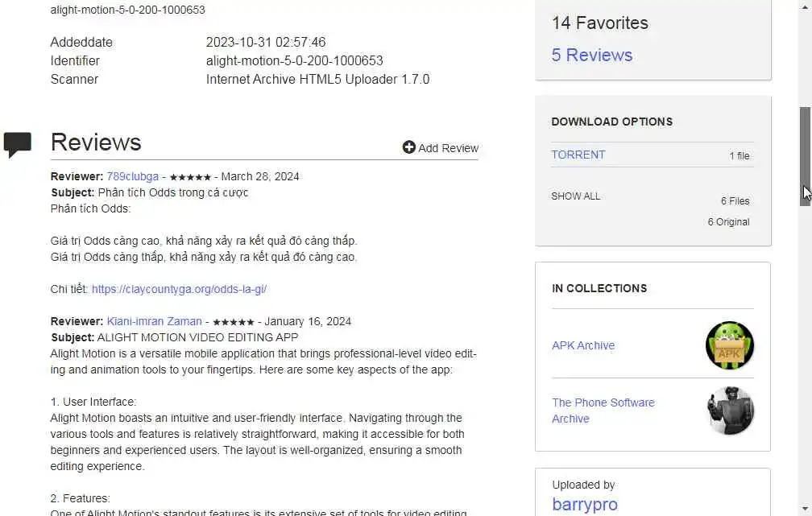Click the 6 Original files count
This screenshot has width=812, height=516.
tap(728, 222)
